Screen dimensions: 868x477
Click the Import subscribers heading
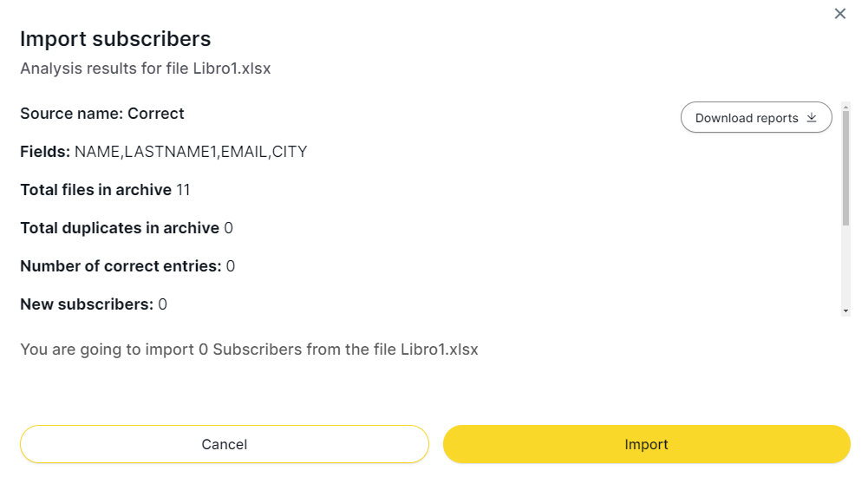tap(115, 39)
